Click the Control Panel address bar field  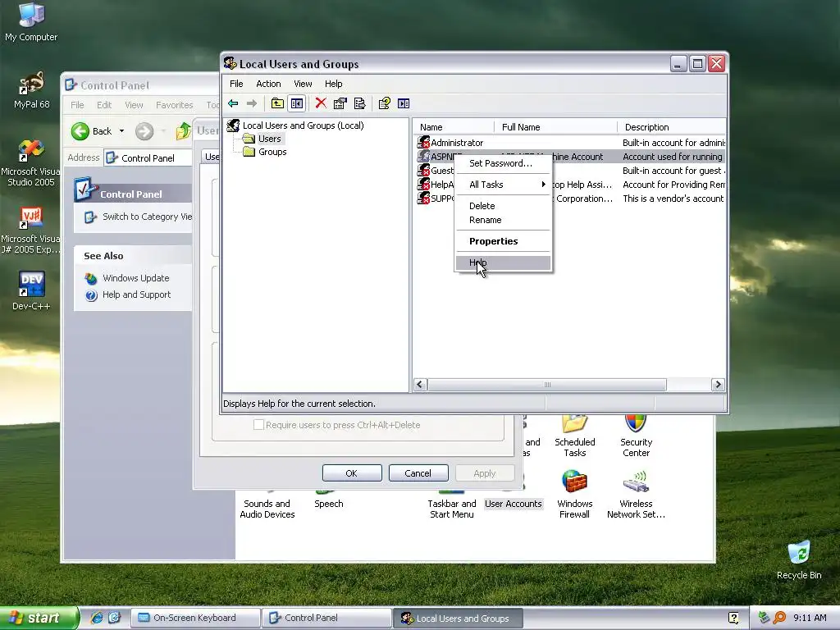148,158
